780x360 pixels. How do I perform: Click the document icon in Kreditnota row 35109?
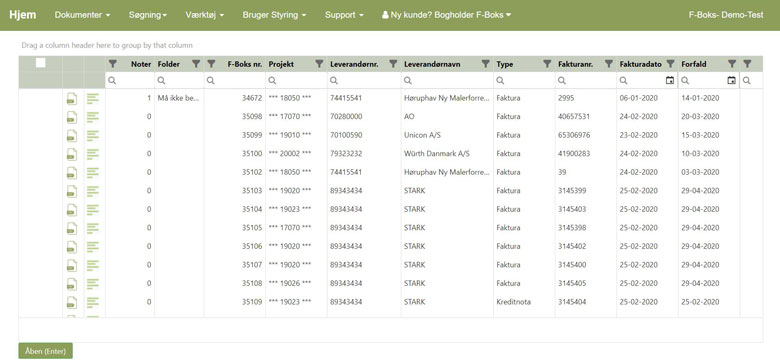click(72, 302)
